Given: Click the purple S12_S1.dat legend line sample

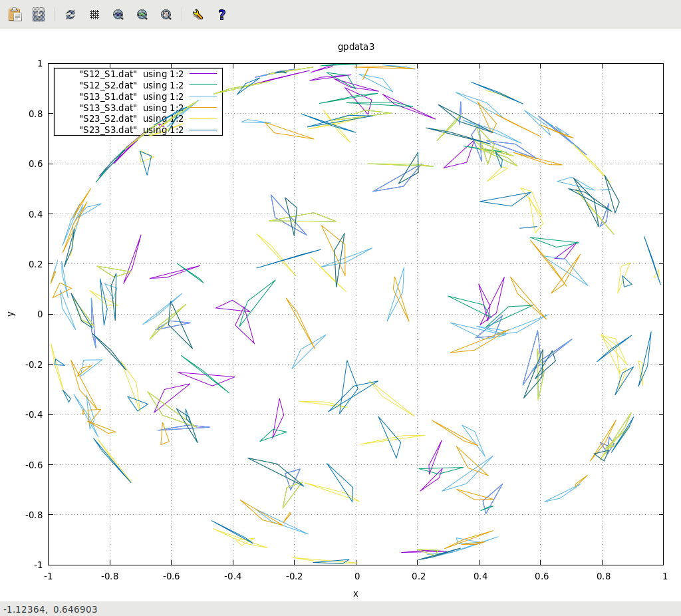Looking at the screenshot, I should pos(203,74).
